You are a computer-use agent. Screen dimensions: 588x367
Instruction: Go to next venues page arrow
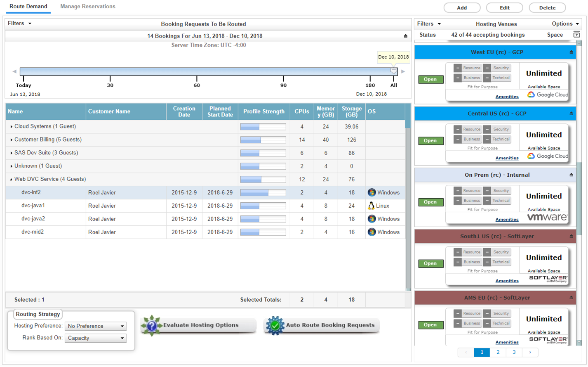tap(530, 352)
